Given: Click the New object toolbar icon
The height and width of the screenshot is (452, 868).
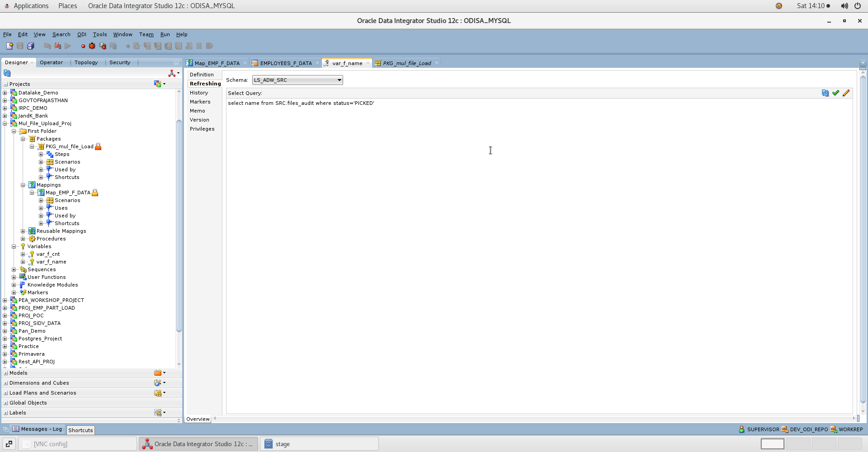Looking at the screenshot, I should pos(9,46).
